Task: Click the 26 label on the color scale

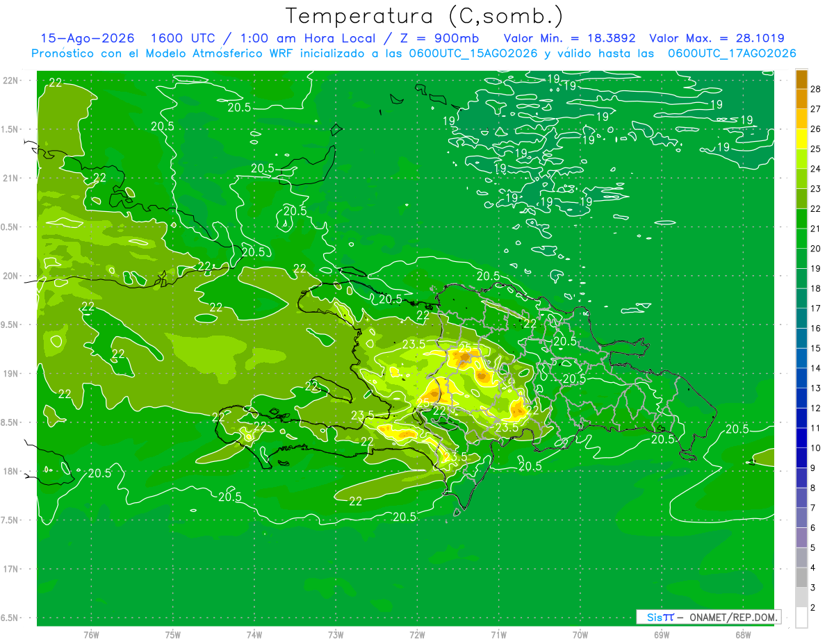Action: pyautogui.click(x=817, y=129)
